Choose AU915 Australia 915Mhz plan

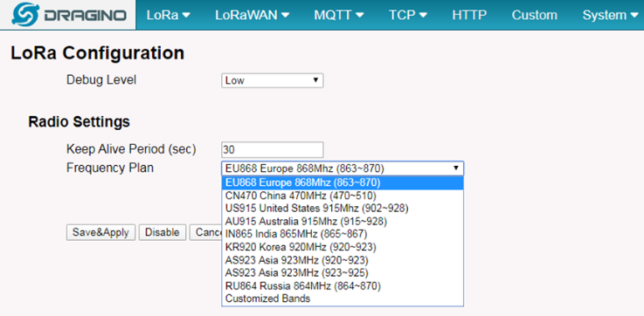click(x=343, y=221)
